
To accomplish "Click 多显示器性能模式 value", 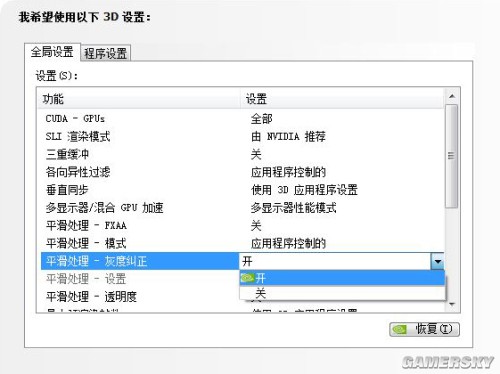I will coord(293,208).
